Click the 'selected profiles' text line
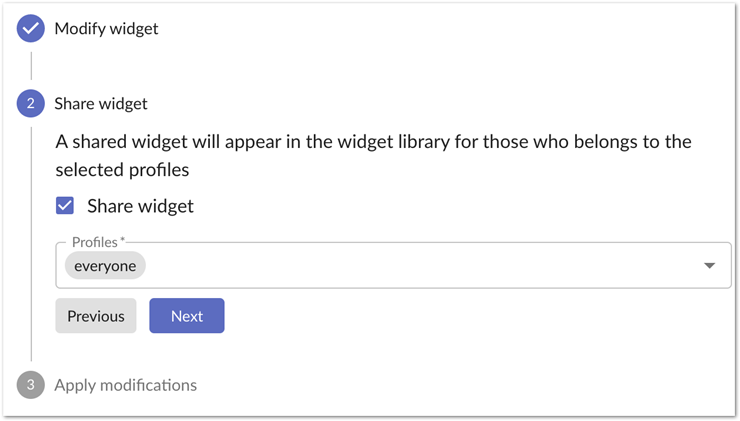Viewport: 740px width, 421px height. [122, 170]
